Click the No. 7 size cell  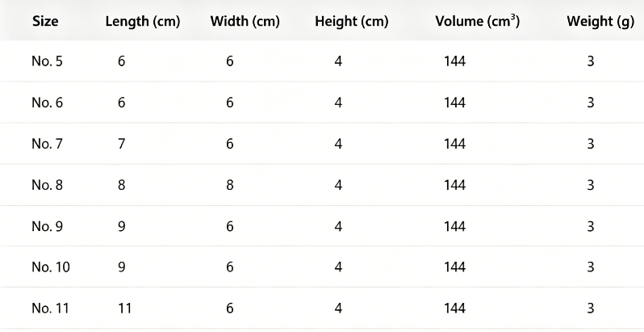click(x=48, y=144)
